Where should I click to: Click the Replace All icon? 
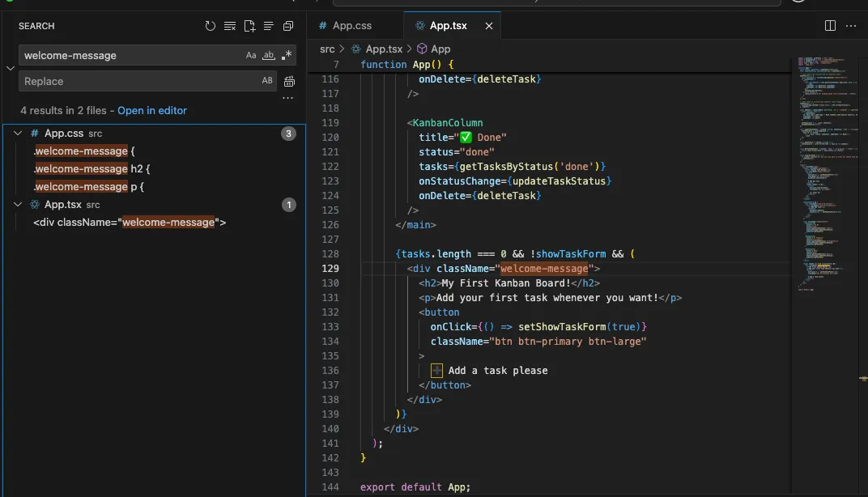click(289, 81)
